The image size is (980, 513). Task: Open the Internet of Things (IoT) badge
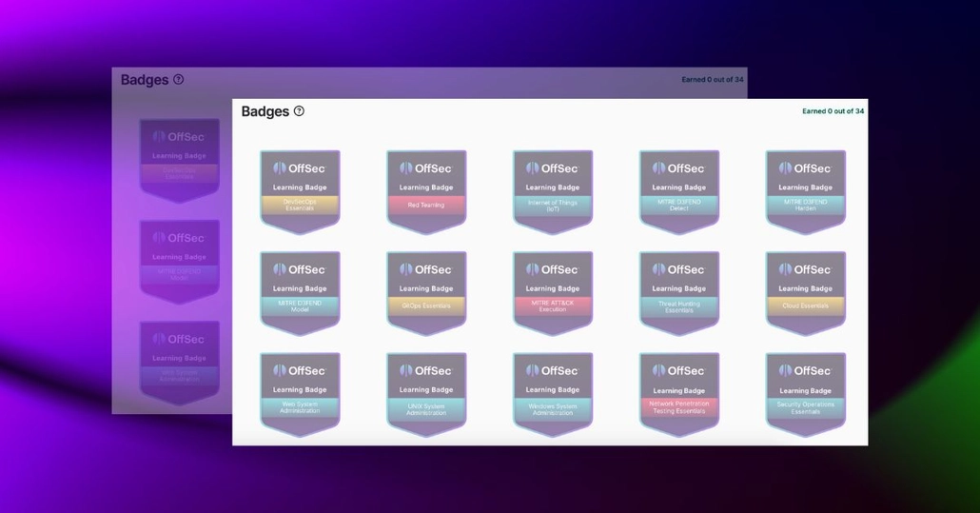[x=553, y=192]
